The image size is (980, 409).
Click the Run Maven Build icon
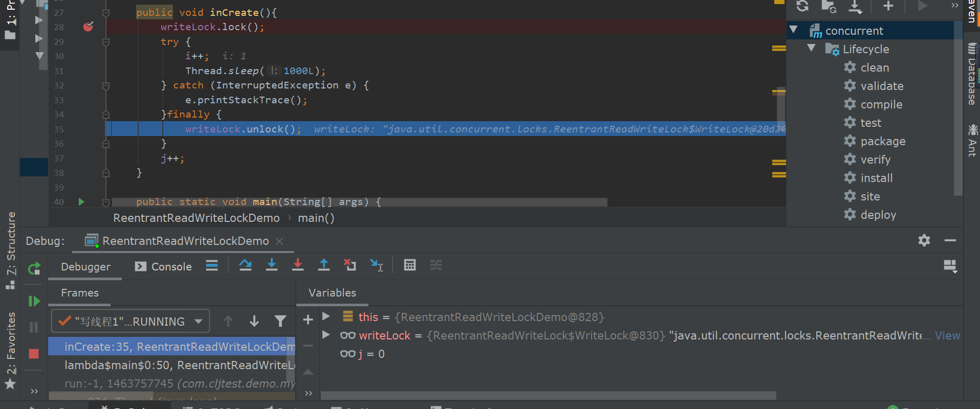click(x=922, y=6)
